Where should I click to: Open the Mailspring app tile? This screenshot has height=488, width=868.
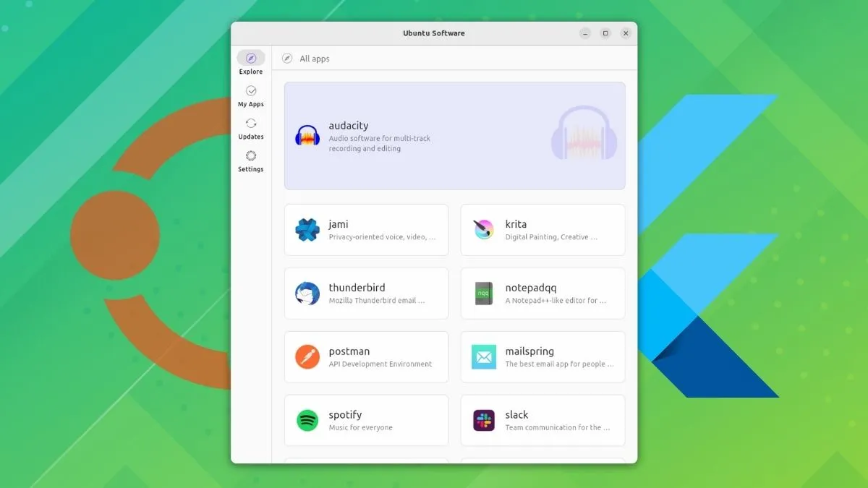tap(542, 356)
